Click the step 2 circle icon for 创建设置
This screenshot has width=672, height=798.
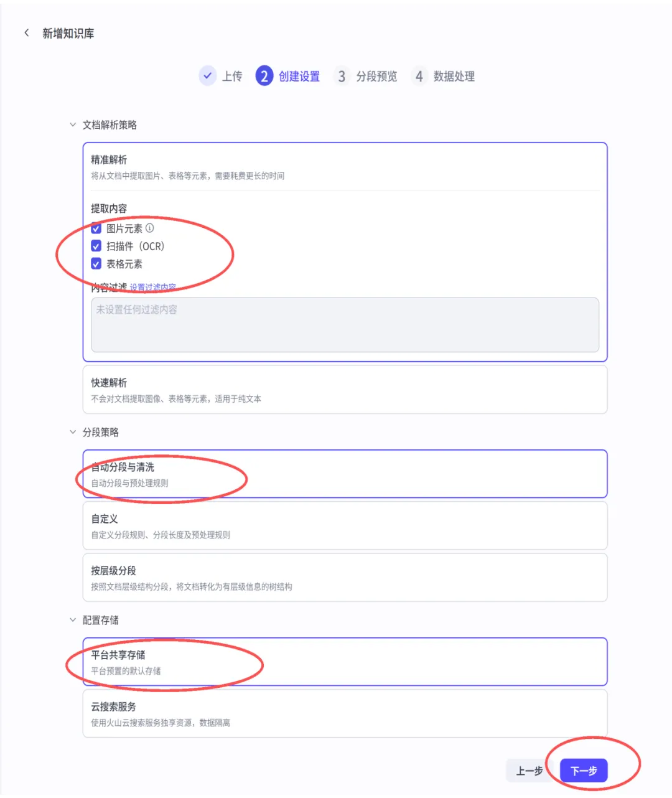coord(264,76)
